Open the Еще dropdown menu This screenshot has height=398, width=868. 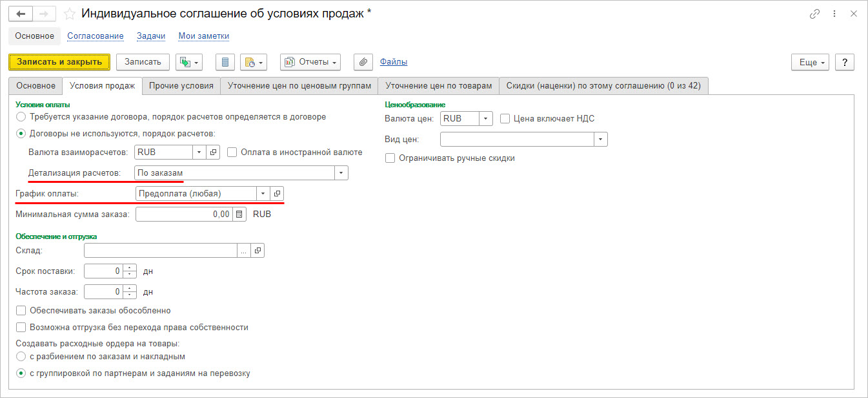click(x=810, y=62)
